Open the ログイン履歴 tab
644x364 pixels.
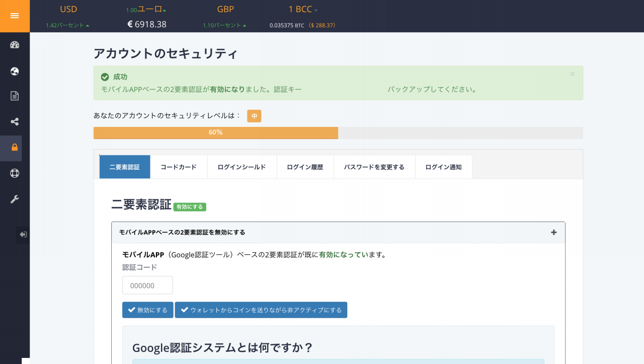coord(305,167)
